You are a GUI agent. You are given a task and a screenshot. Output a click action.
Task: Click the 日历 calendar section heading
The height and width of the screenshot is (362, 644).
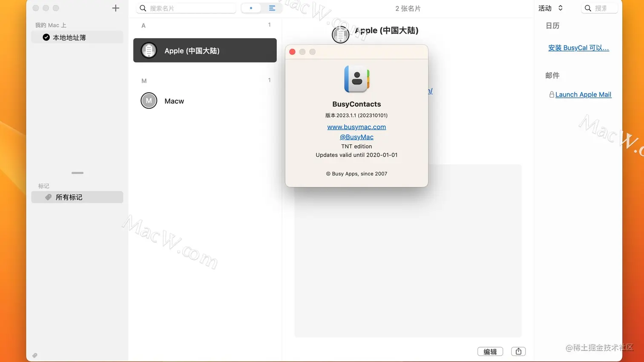click(552, 26)
